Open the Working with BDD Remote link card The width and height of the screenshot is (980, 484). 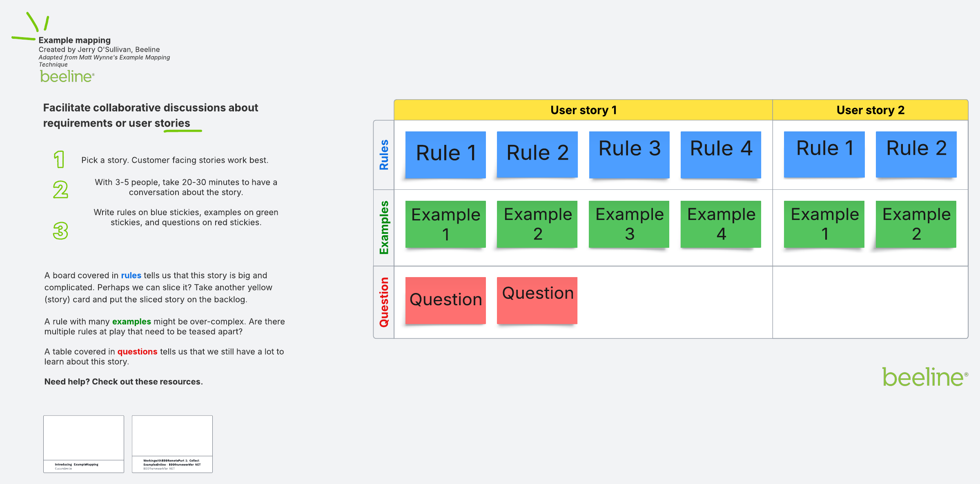coord(172,444)
